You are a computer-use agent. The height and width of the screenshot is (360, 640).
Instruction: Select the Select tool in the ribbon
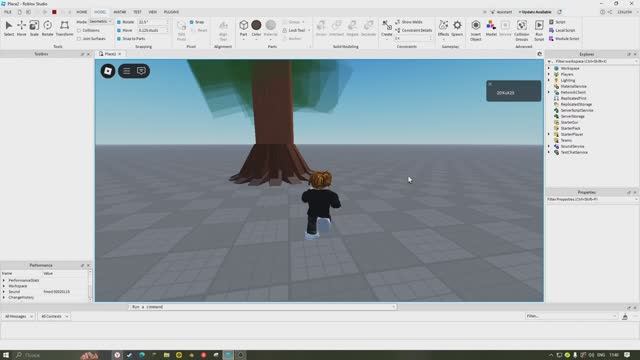(x=9, y=28)
